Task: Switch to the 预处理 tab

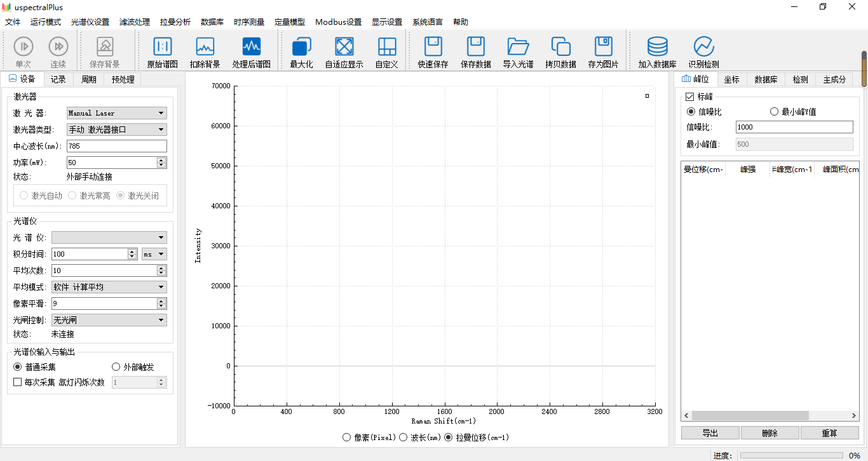Action: point(123,79)
